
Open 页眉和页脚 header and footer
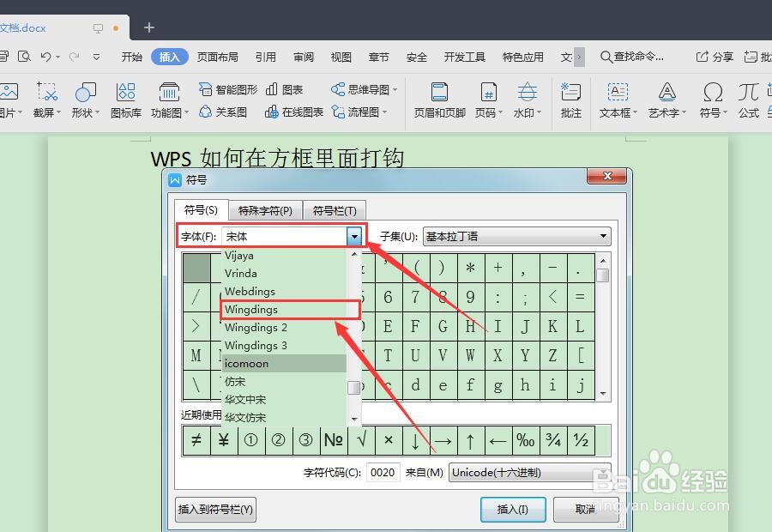[x=439, y=100]
